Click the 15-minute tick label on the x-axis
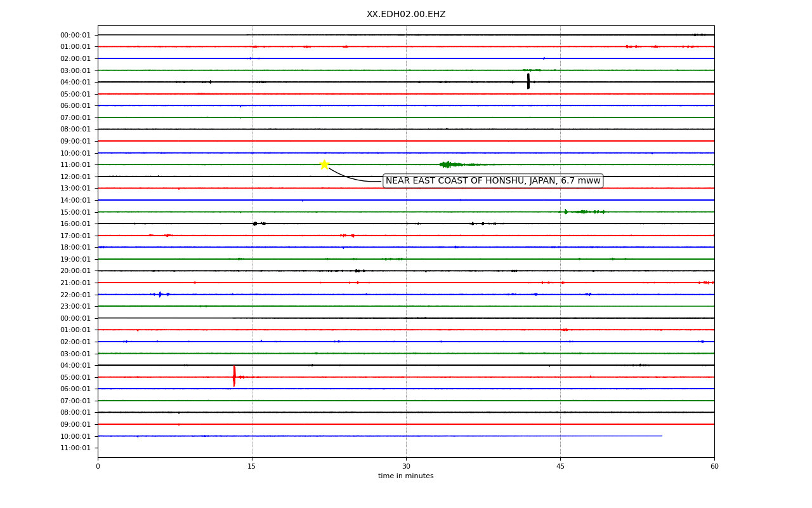 point(252,466)
